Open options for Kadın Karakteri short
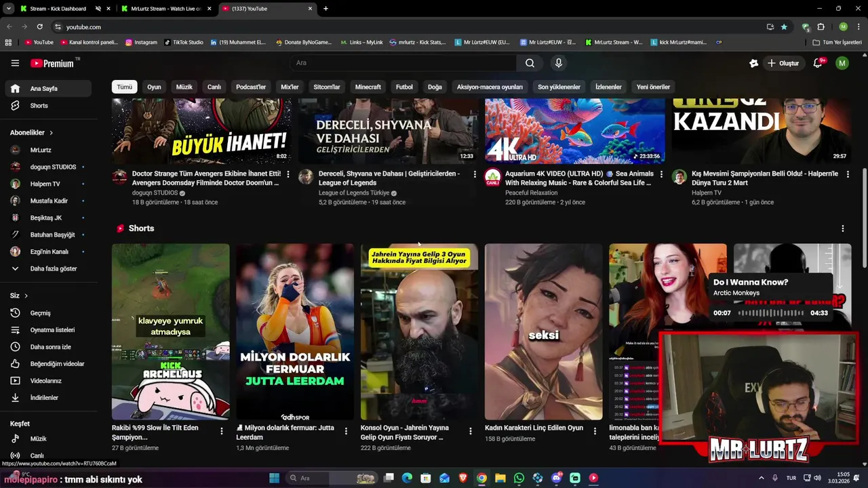868x488 pixels. 595,430
